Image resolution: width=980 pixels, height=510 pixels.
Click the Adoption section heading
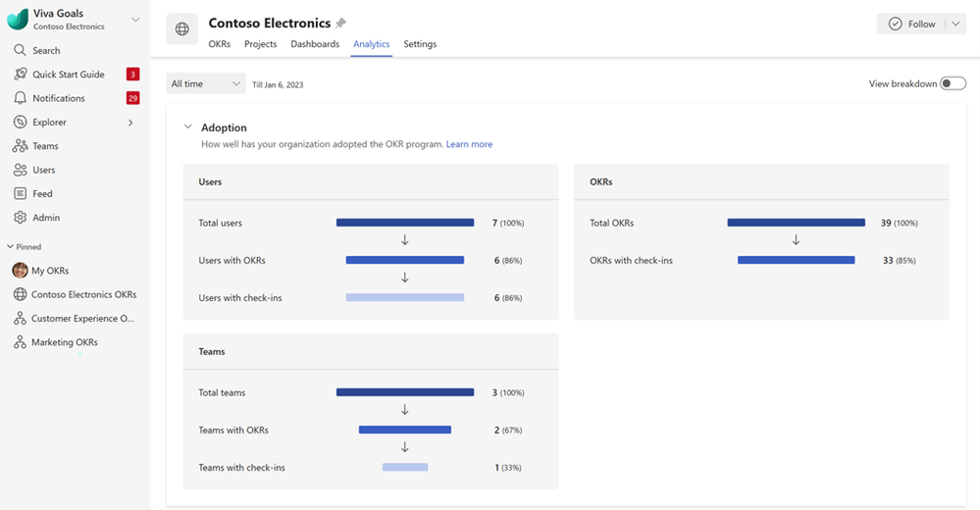click(224, 127)
